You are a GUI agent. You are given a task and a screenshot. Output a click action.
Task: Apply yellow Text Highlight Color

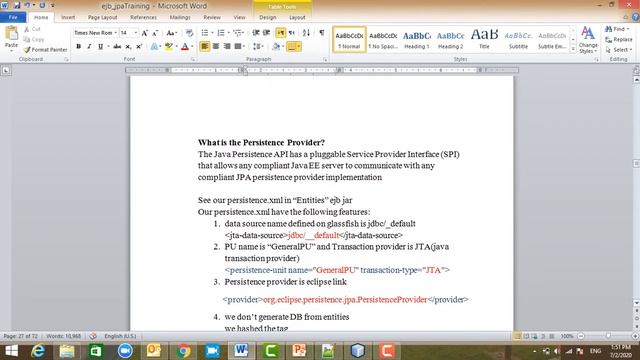[x=168, y=47]
